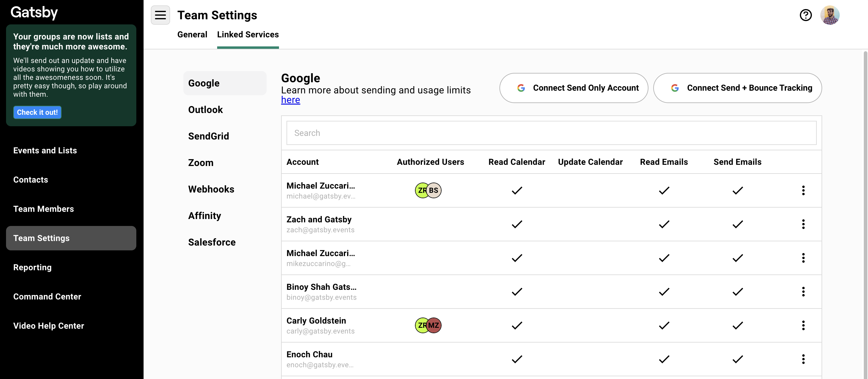
Task: Click the BS authorized user badge on Michael Zuccari
Action: 434,190
